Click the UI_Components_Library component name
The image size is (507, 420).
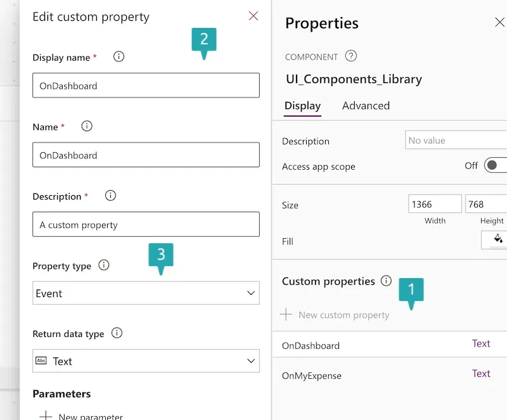pos(354,79)
